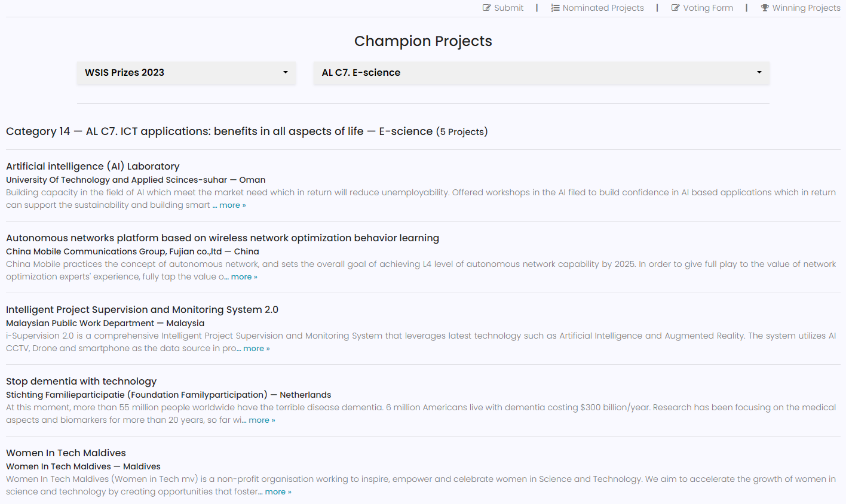The height and width of the screenshot is (504, 846).
Task: Click caret arrow of WSIS Prizes 2023 selector
Action: 286,73
